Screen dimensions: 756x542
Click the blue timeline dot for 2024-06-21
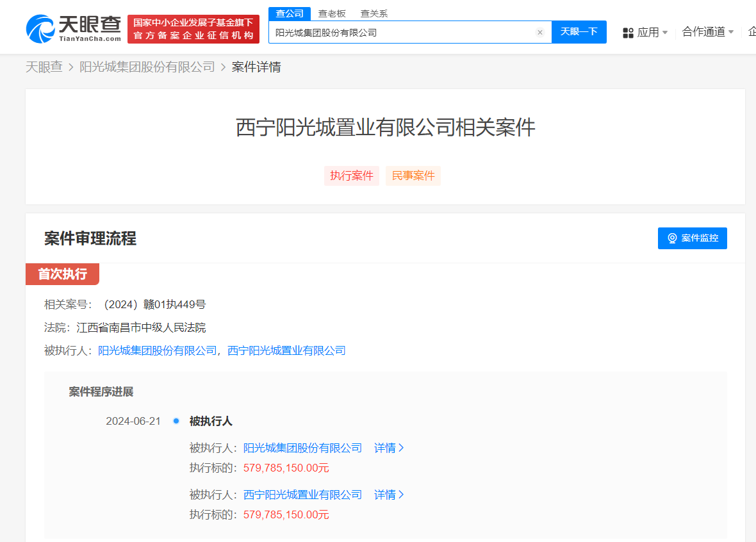pos(176,421)
